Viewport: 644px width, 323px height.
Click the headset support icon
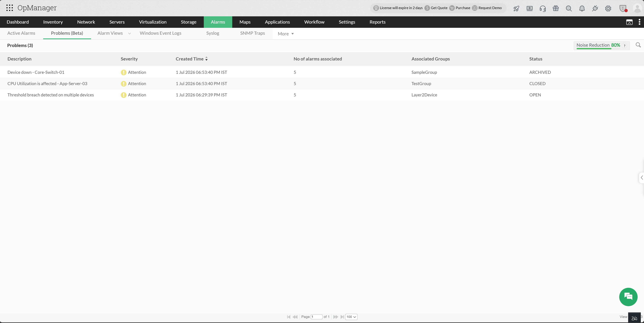[543, 8]
